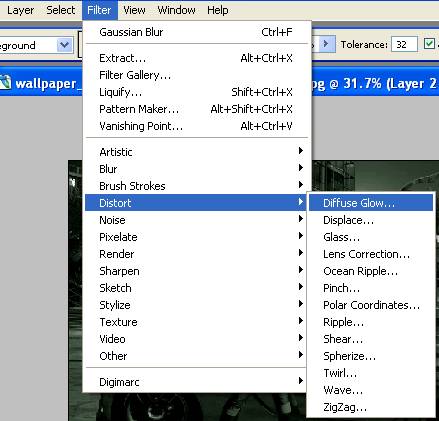Choose Displace... in Distort submenu
The height and width of the screenshot is (421, 439).
(x=371, y=220)
